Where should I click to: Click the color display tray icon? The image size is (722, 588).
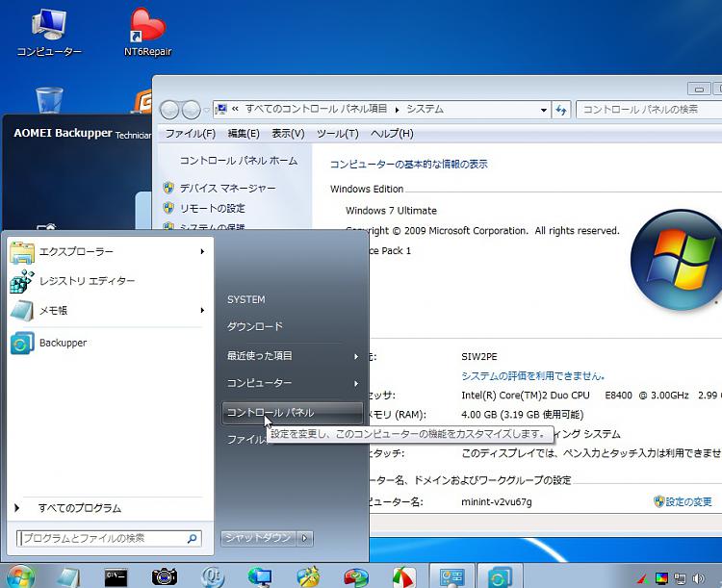click(x=661, y=577)
